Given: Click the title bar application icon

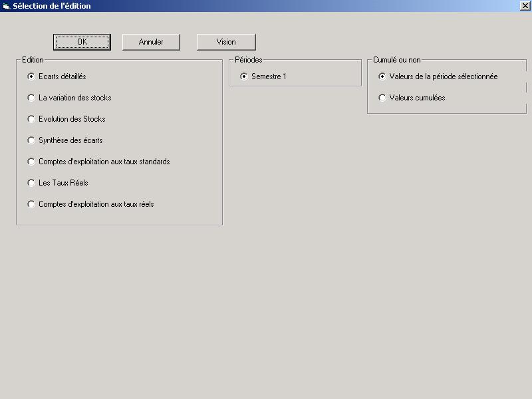Looking at the screenshot, I should 6,6.
